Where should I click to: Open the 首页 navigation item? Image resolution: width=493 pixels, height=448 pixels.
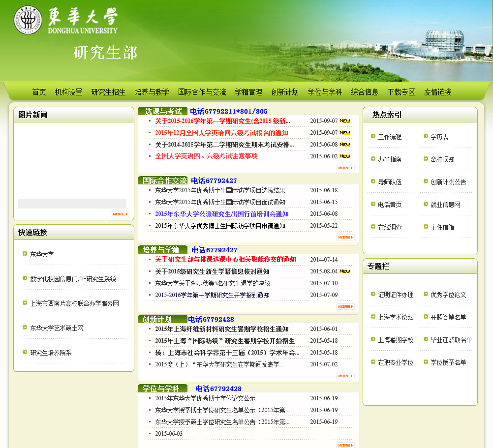click(39, 92)
